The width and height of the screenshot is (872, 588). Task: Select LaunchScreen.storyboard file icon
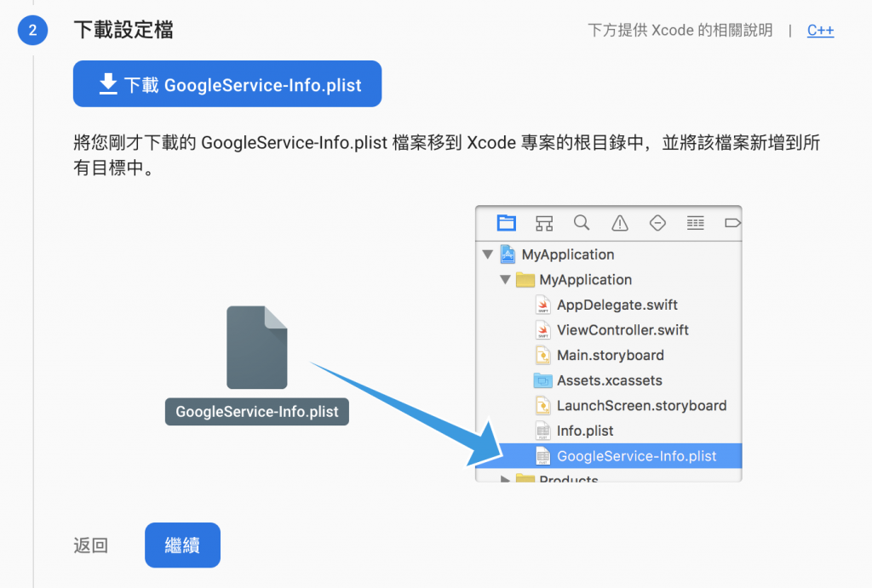tap(542, 406)
